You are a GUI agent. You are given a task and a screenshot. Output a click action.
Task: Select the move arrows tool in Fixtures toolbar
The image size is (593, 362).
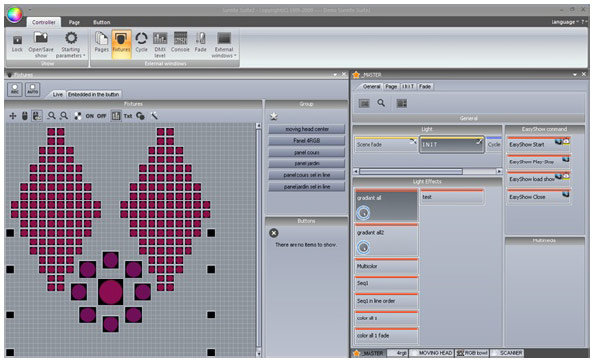point(13,116)
